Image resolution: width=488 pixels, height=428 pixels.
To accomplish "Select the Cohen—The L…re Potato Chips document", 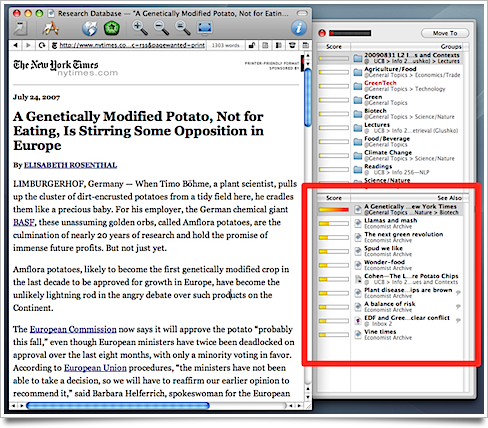I will pyautogui.click(x=390, y=279).
